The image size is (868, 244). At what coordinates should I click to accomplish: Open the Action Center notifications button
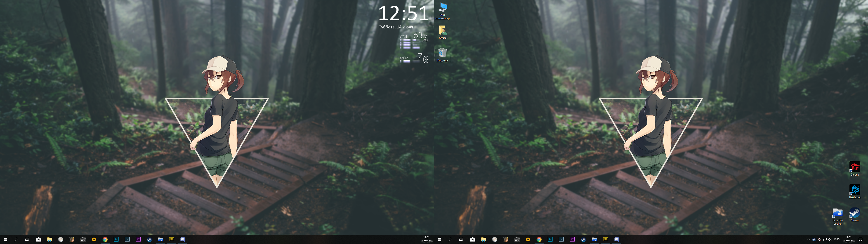(861, 240)
